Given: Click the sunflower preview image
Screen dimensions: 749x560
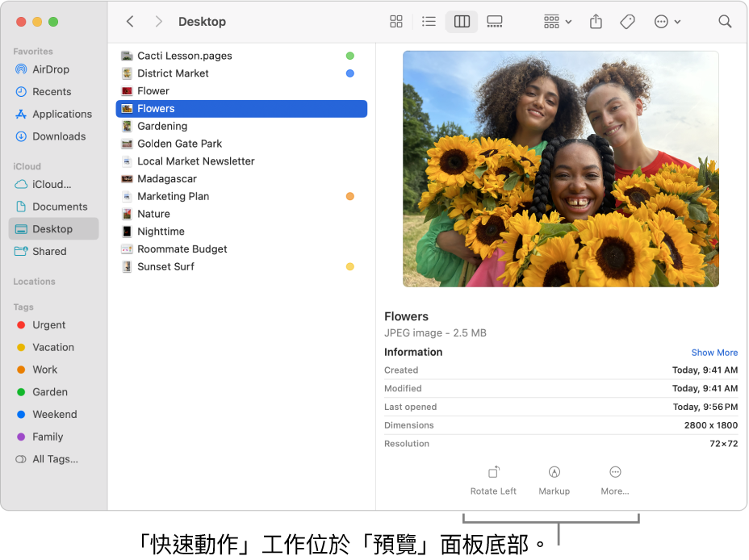Looking at the screenshot, I should [561, 169].
